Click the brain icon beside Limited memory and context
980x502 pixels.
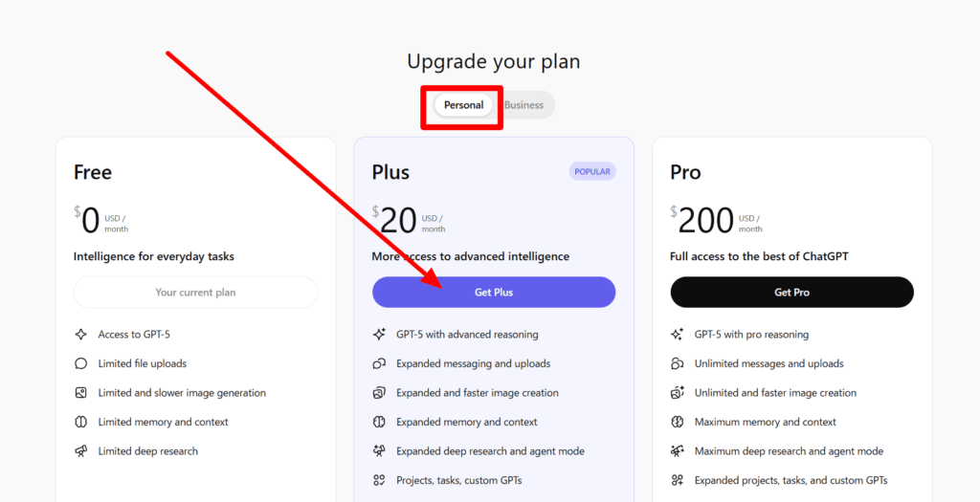[x=80, y=422]
